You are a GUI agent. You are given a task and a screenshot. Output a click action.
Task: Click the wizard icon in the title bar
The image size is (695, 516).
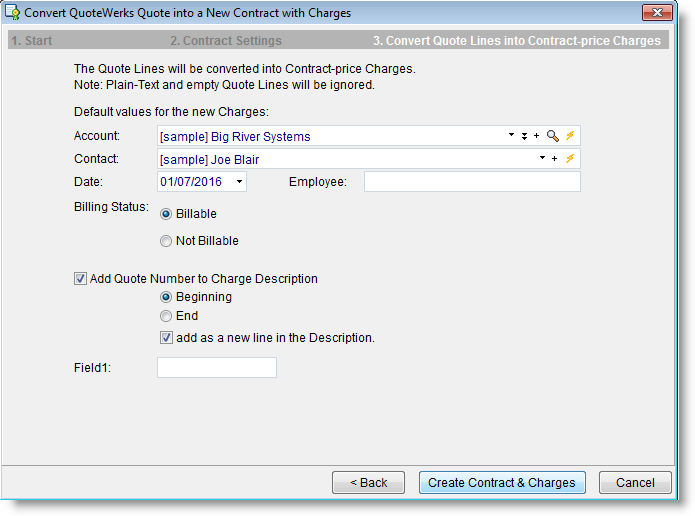tap(14, 13)
